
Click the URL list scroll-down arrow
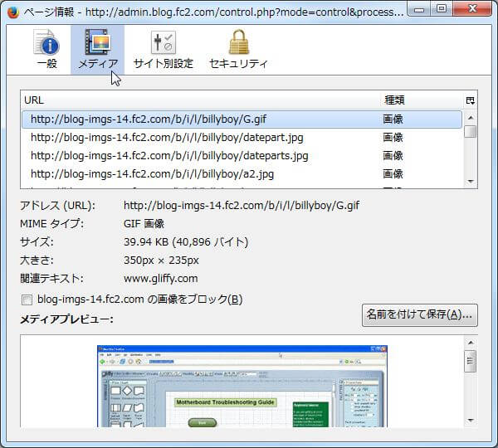point(471,182)
